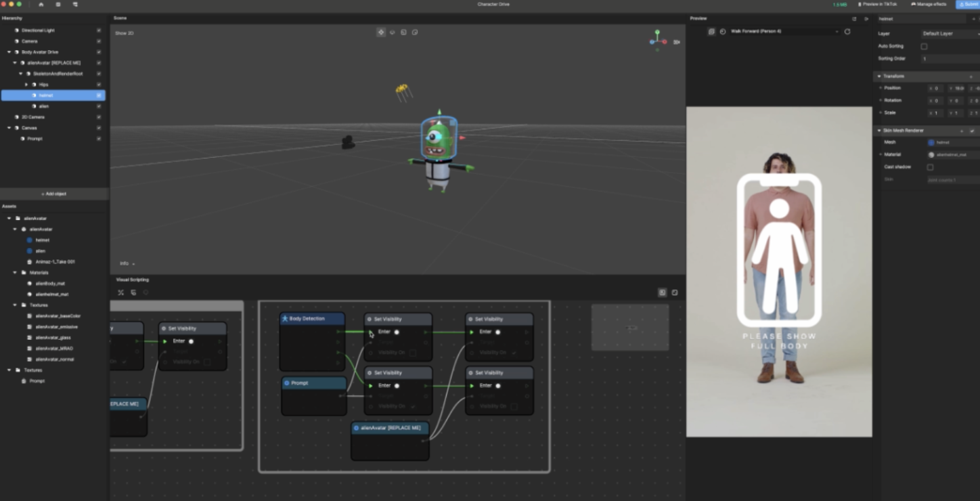
Task: Click the Assets panel header
Action: [x=9, y=206]
